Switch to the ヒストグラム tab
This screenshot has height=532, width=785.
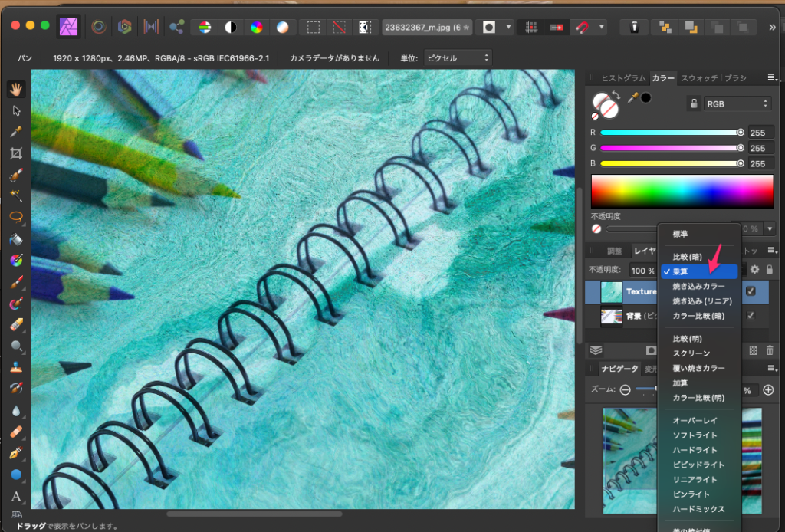[x=623, y=78]
